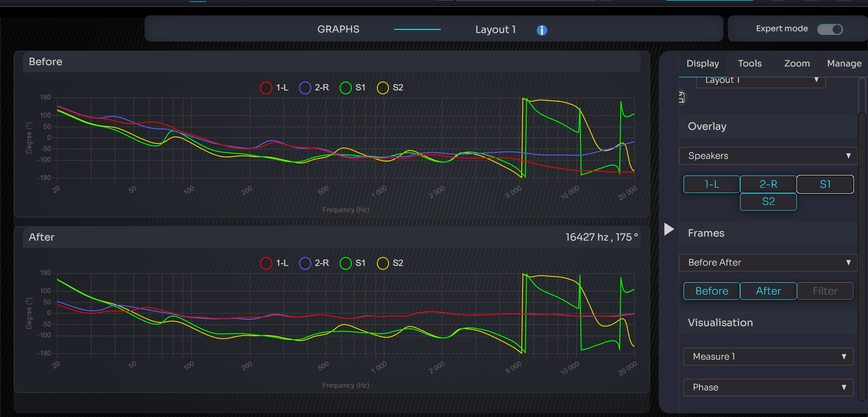The height and width of the screenshot is (417, 868).
Task: Click the play triangle left of Frames
Action: pyautogui.click(x=669, y=229)
